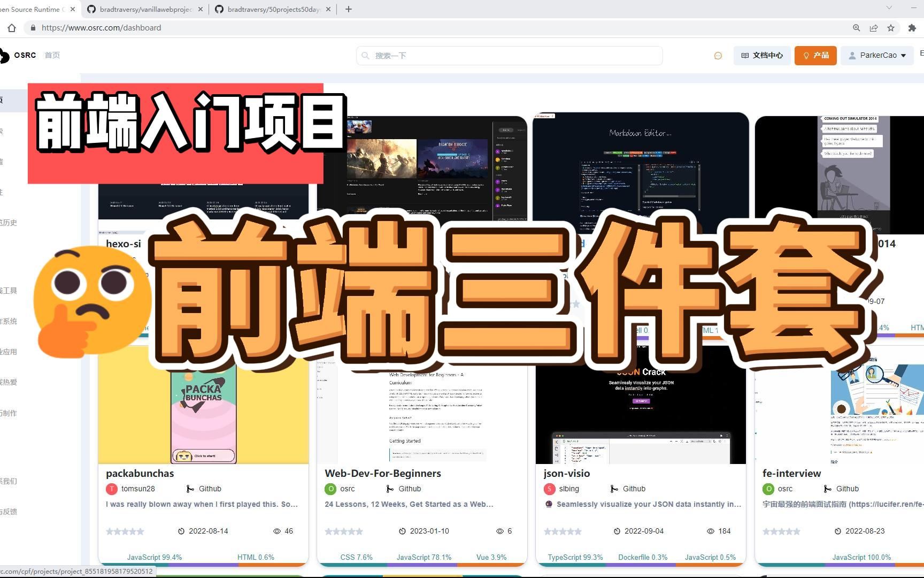Click Dockerfile 0.3% language label
The height and width of the screenshot is (578, 924).
643,557
